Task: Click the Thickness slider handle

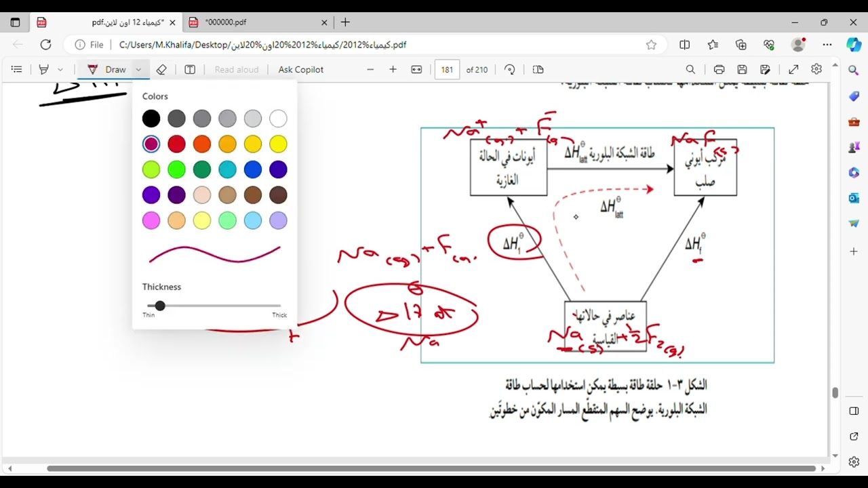Action: pyautogui.click(x=160, y=306)
